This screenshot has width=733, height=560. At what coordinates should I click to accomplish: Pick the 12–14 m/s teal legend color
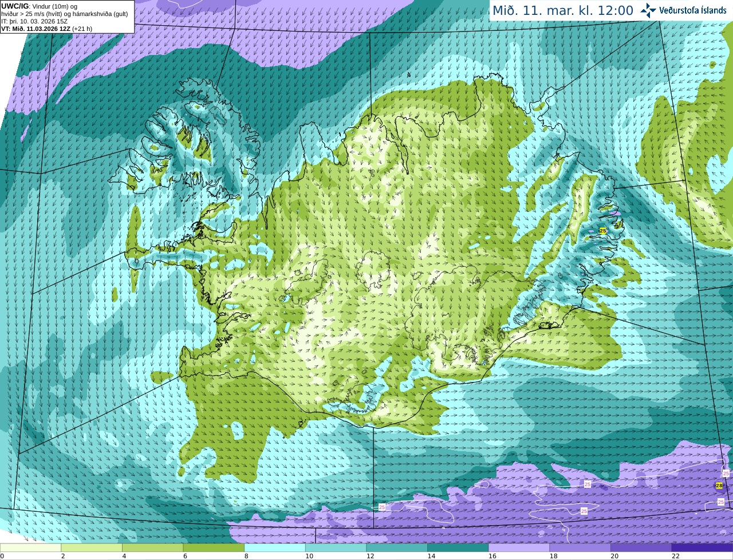(x=397, y=547)
